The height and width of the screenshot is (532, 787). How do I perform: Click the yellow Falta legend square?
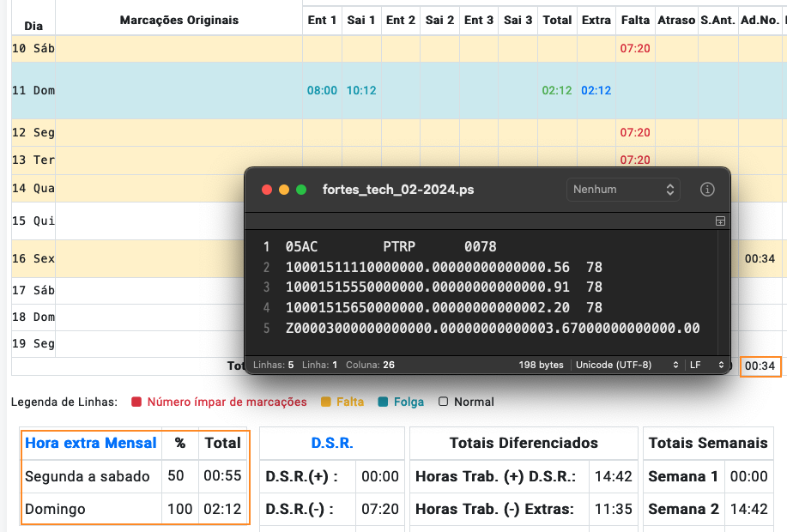point(326,402)
